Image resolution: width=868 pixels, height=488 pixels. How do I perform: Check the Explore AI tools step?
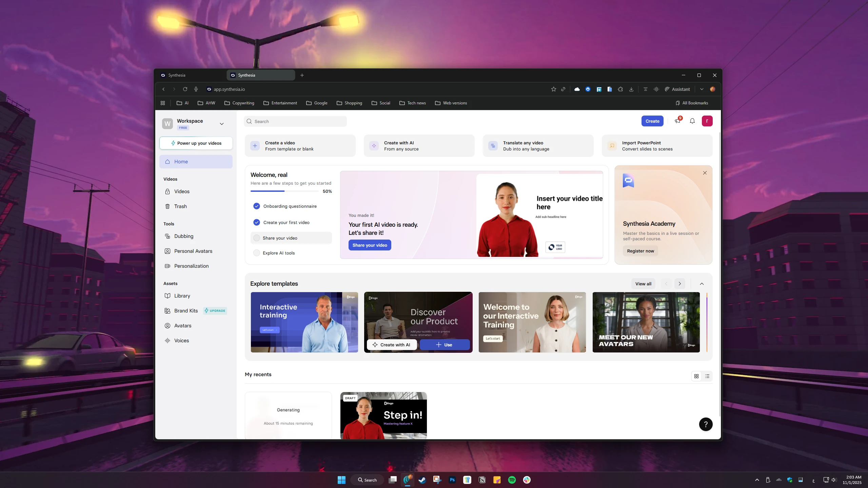click(x=257, y=253)
